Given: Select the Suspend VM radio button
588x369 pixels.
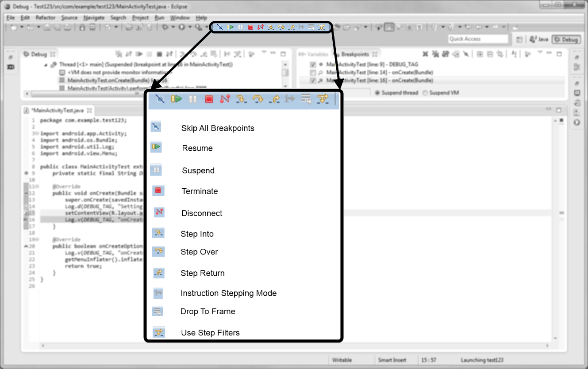Looking at the screenshot, I should (425, 93).
